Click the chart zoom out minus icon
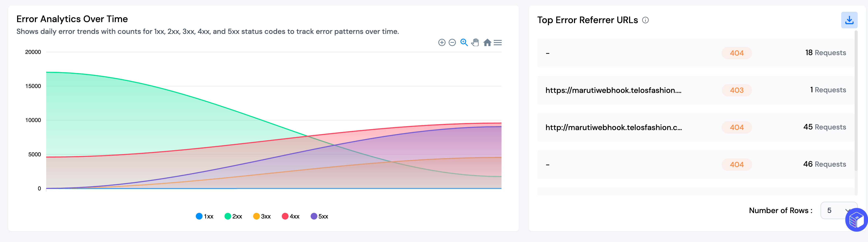Viewport: 868px width, 242px height. (x=452, y=43)
